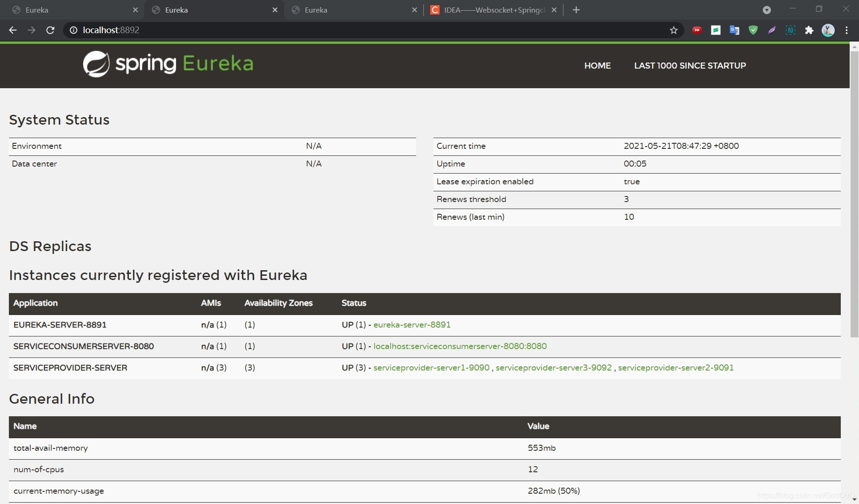Click the Data center value N/A
Screen dimensions: 859x504
pyautogui.click(x=313, y=164)
